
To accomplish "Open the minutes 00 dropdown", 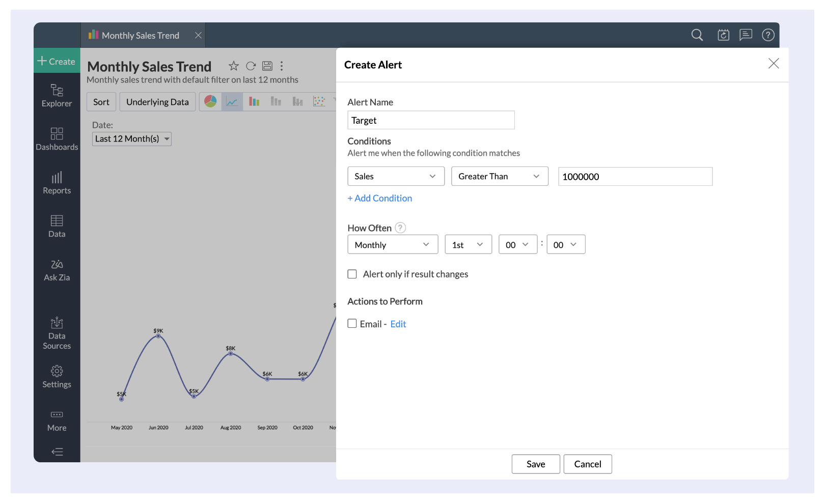I will pos(566,244).
